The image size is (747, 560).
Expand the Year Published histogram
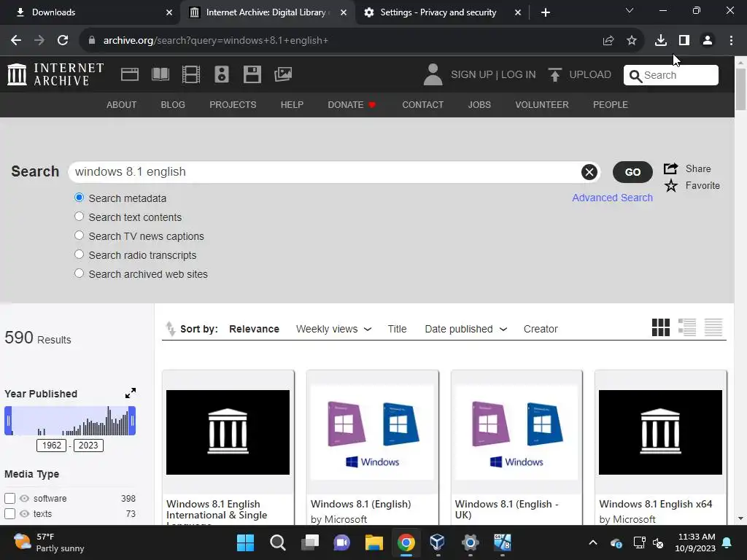tap(131, 393)
